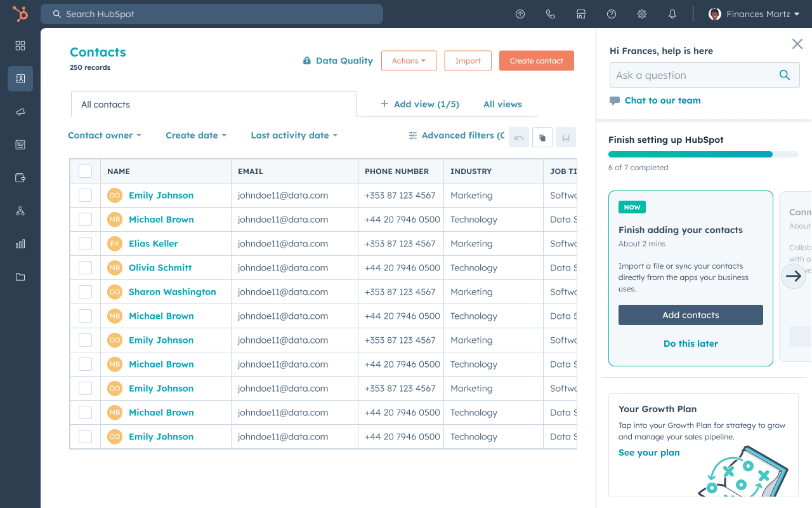Open the Marketplace storefront icon

point(581,14)
